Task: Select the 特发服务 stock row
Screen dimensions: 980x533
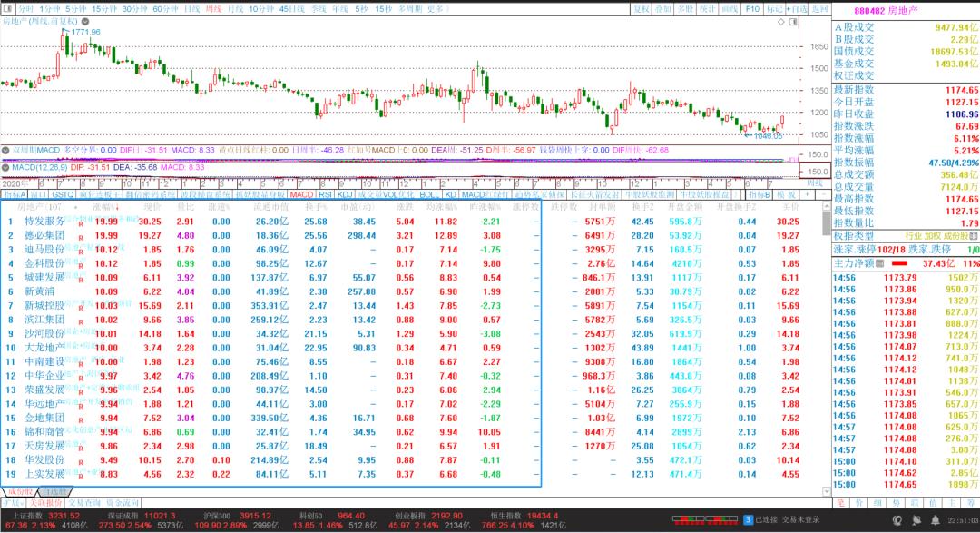Action: coord(45,222)
